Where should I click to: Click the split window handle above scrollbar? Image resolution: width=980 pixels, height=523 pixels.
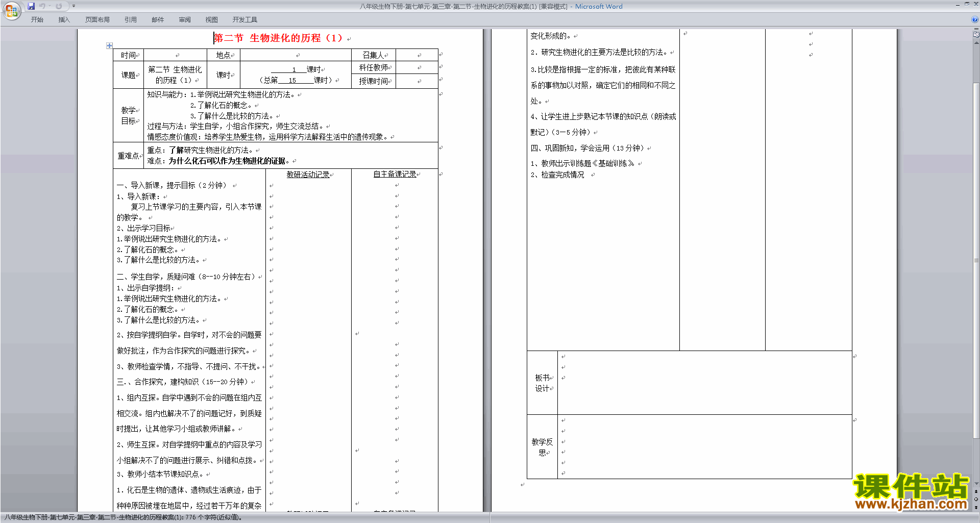(x=976, y=29)
